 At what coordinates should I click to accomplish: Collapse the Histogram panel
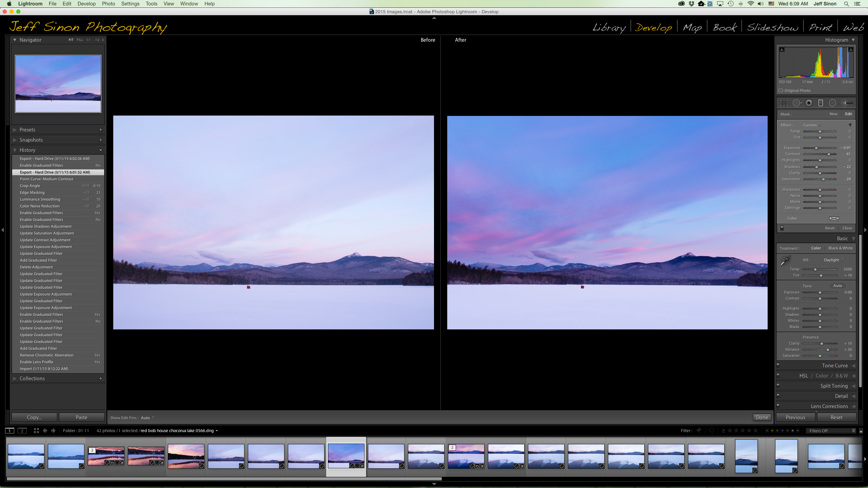853,40
